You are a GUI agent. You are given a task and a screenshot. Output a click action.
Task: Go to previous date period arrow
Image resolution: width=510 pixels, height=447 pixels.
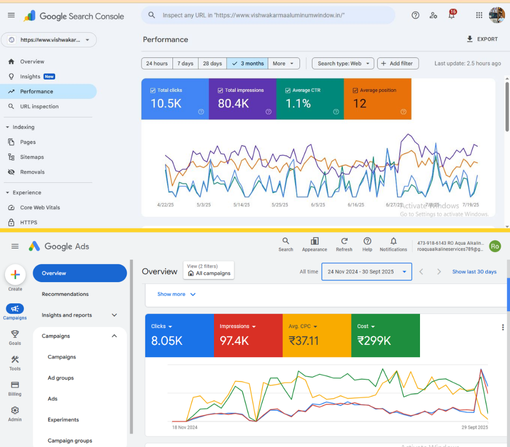421,272
